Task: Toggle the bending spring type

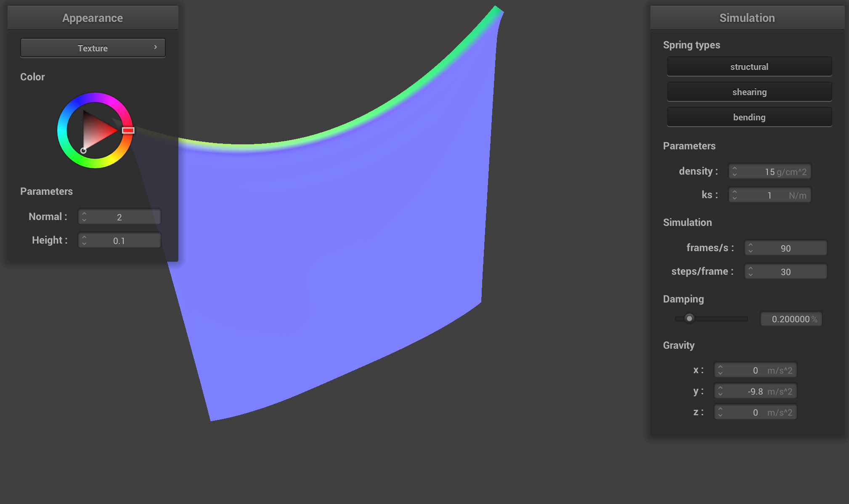Action: click(749, 117)
